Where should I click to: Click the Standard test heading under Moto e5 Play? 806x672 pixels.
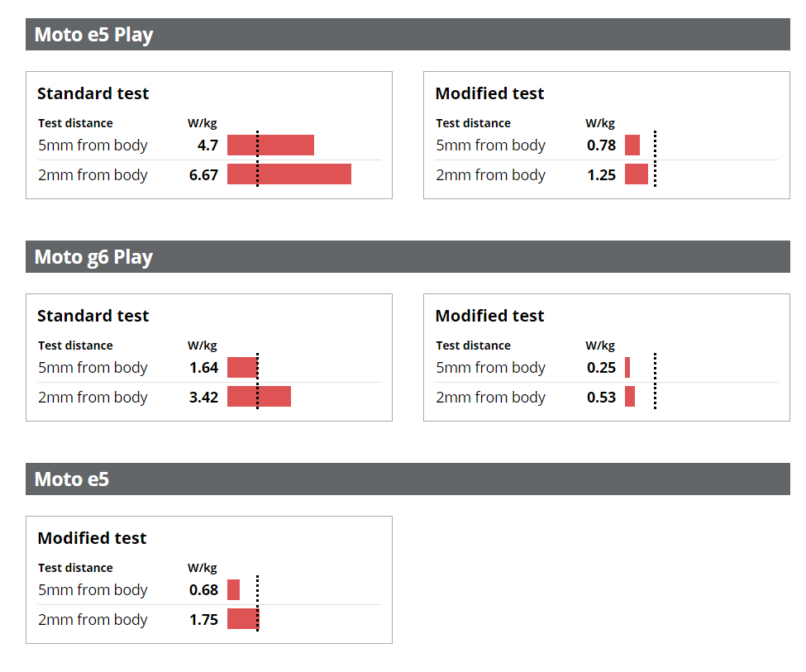click(93, 93)
